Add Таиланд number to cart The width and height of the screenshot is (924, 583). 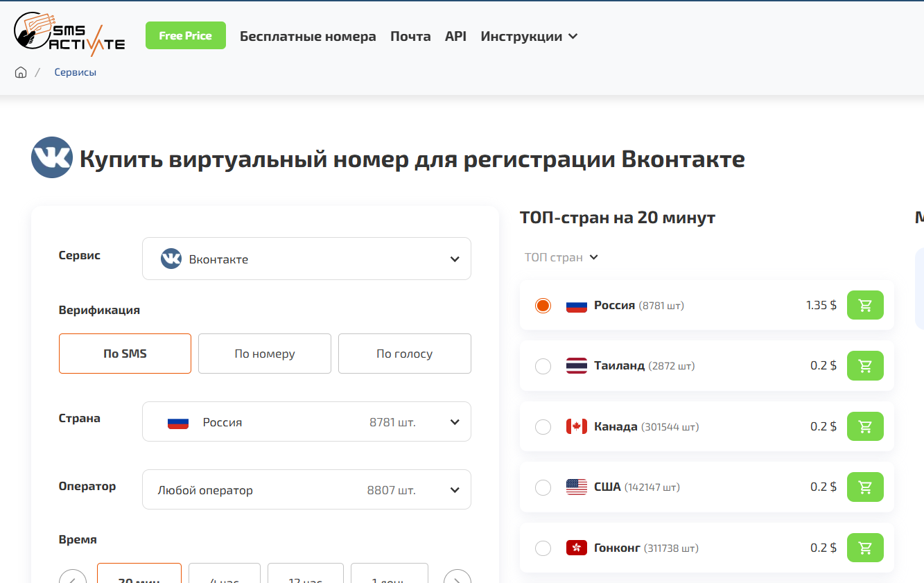865,365
